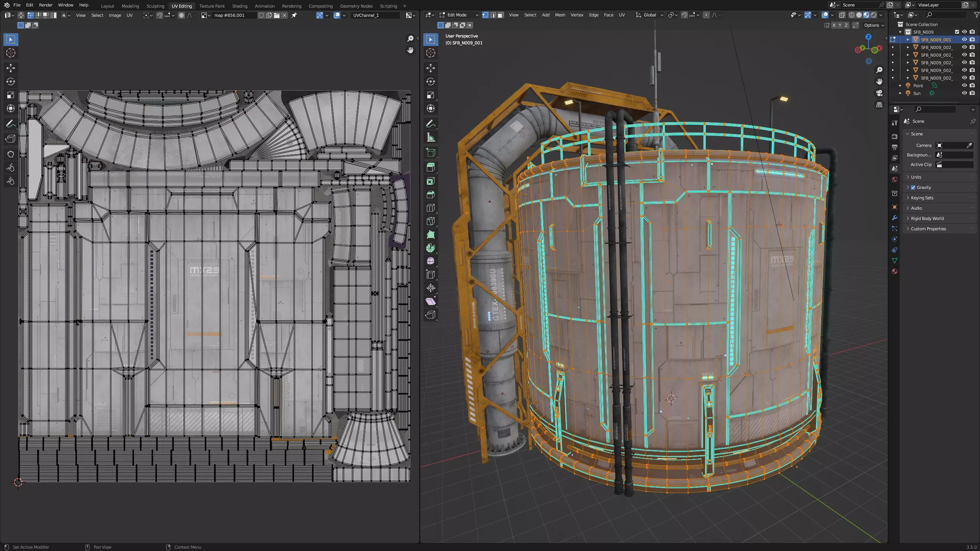Open Options dropdown in 3D viewport
This screenshot has width=980, height=551.
(x=874, y=25)
